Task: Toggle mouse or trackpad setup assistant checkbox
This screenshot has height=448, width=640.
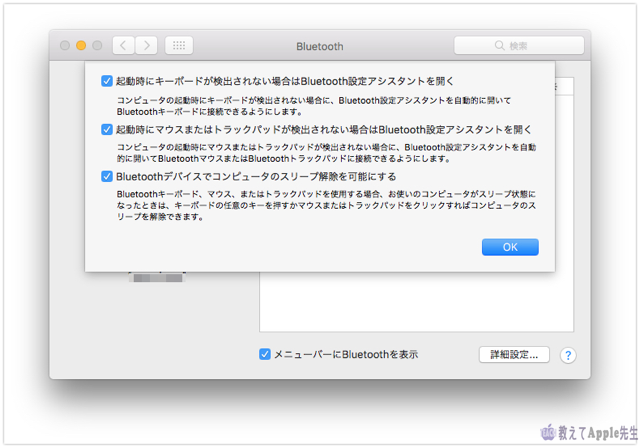Action: point(107,129)
